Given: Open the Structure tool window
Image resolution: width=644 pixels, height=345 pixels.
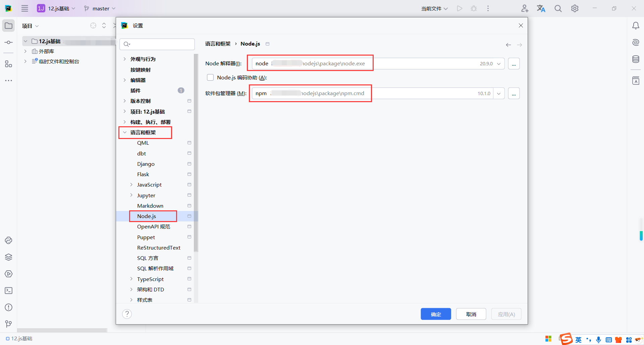Looking at the screenshot, I should click(9, 64).
